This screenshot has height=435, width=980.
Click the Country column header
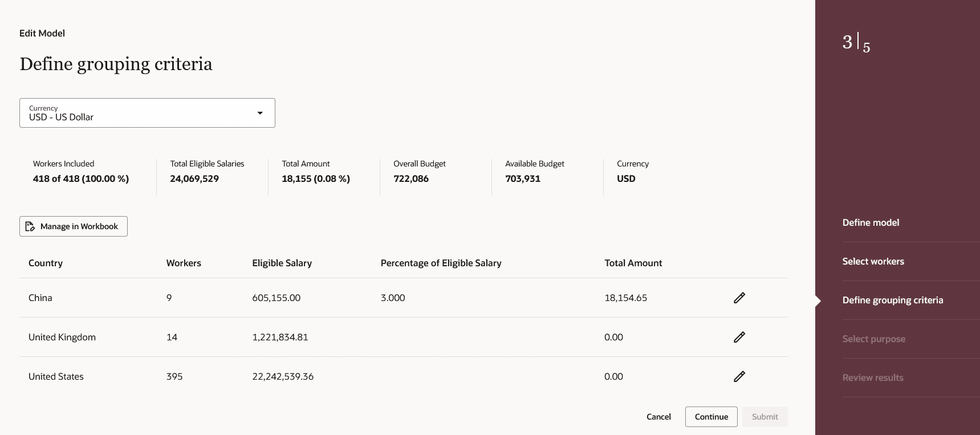46,263
